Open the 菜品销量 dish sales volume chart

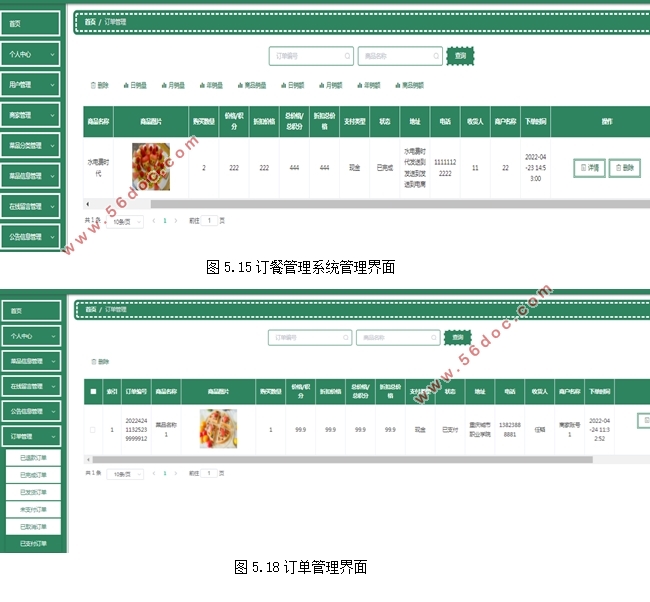pos(252,86)
